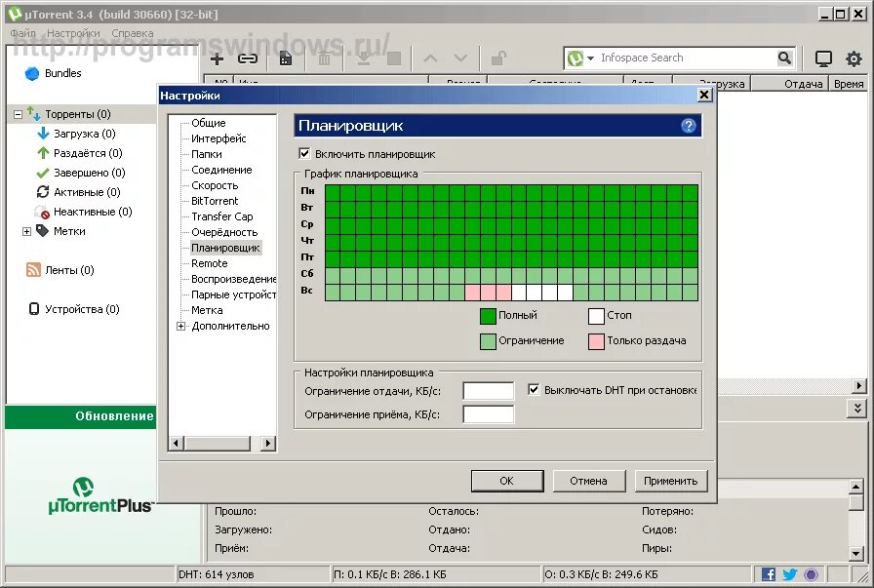The height and width of the screenshot is (588, 874).
Task: Click the Отдача column header
Action: click(789, 84)
